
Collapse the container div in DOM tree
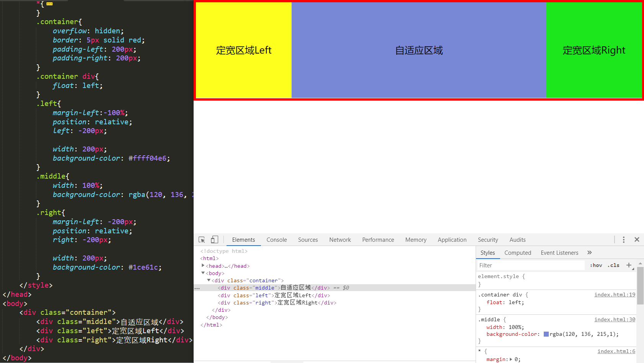click(209, 280)
